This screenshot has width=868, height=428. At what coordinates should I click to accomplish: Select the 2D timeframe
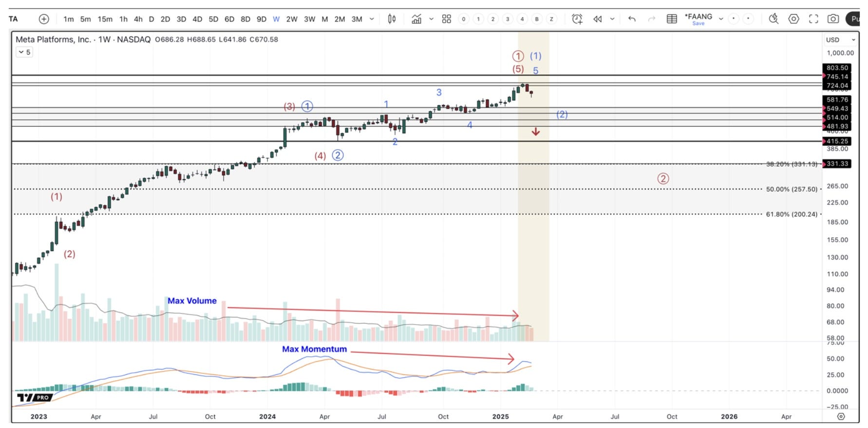[x=166, y=19]
